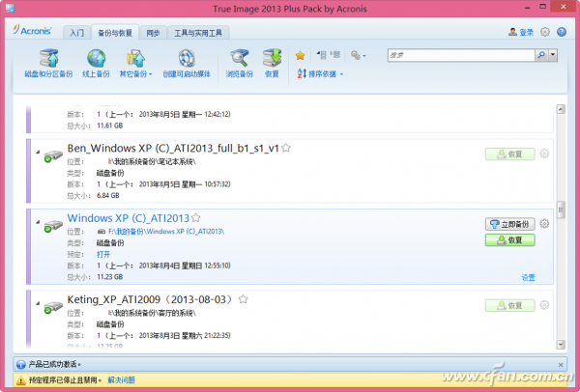Open gear menu for Keting_XP_ATI2009
Image resolution: width=580 pixels, height=392 pixels.
click(x=544, y=305)
